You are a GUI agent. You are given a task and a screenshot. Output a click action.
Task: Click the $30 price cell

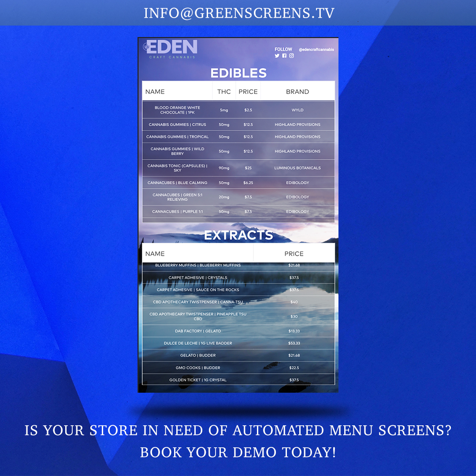click(x=294, y=316)
